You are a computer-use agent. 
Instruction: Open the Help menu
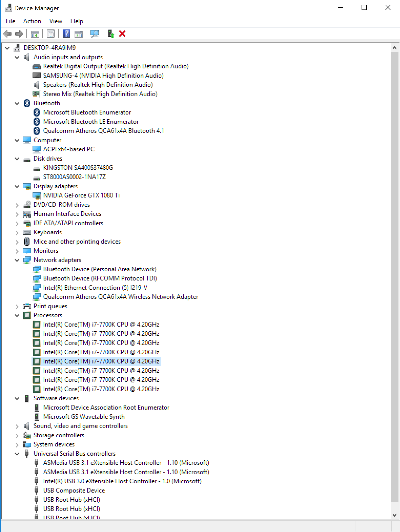tap(77, 21)
